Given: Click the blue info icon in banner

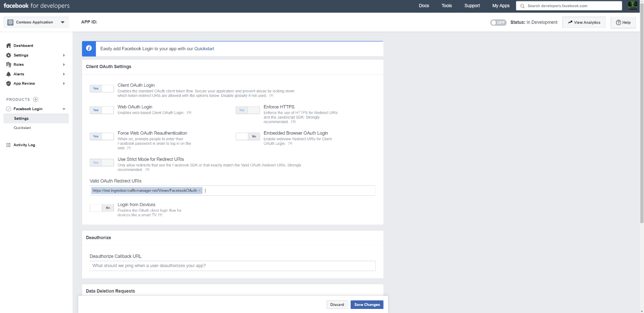Looking at the screenshot, I should click(89, 48).
